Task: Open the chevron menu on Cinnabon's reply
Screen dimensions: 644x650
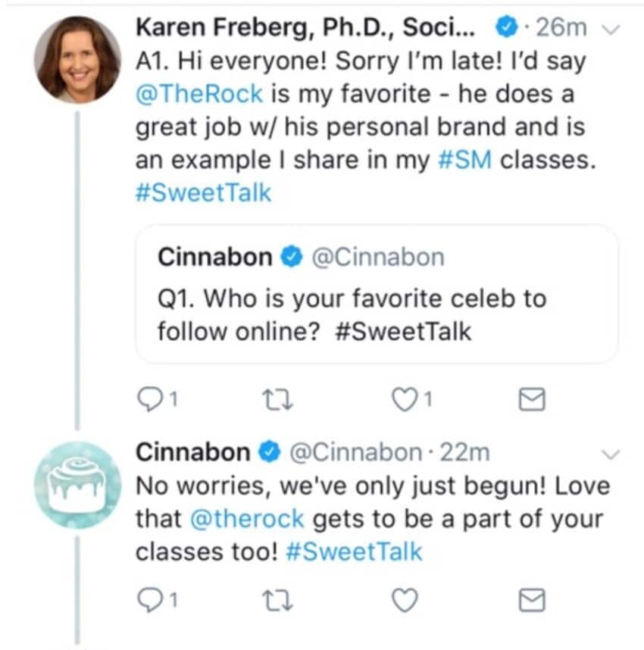Action: [611, 454]
